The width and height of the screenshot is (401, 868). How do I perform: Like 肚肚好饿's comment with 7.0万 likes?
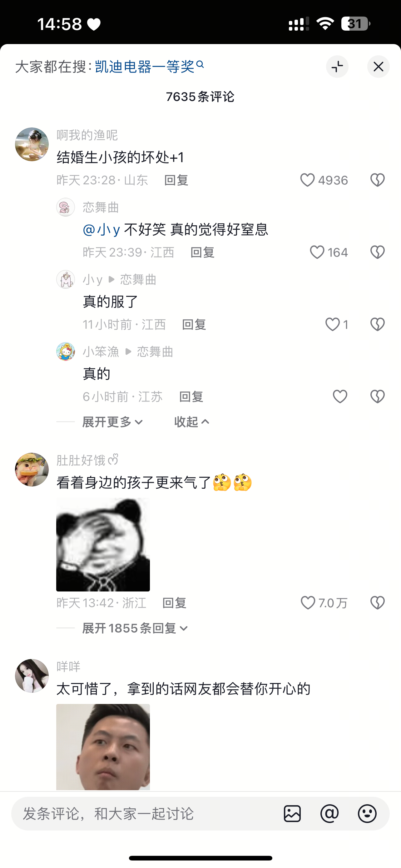click(x=308, y=603)
